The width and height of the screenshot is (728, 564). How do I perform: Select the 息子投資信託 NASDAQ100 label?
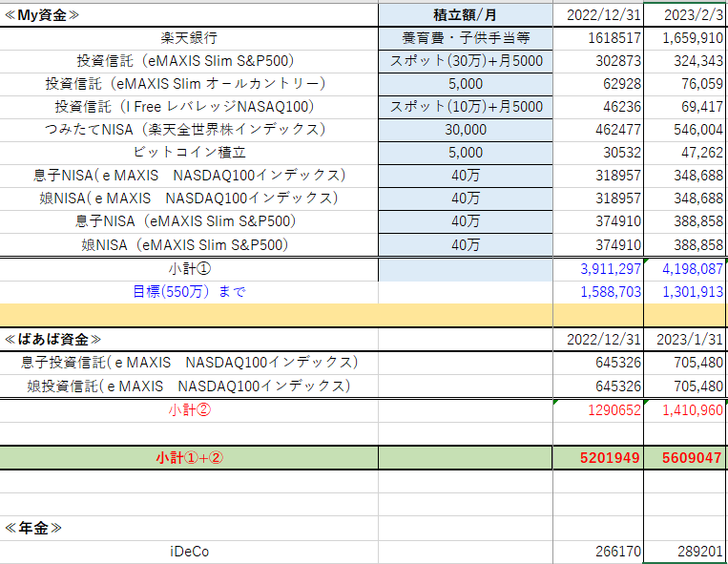coord(189,363)
